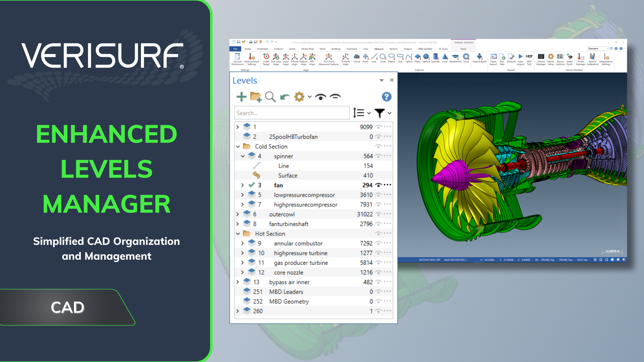Viewport: 644px width, 362px height.
Task: Click the gear settings icon in Levels
Action: (x=299, y=97)
